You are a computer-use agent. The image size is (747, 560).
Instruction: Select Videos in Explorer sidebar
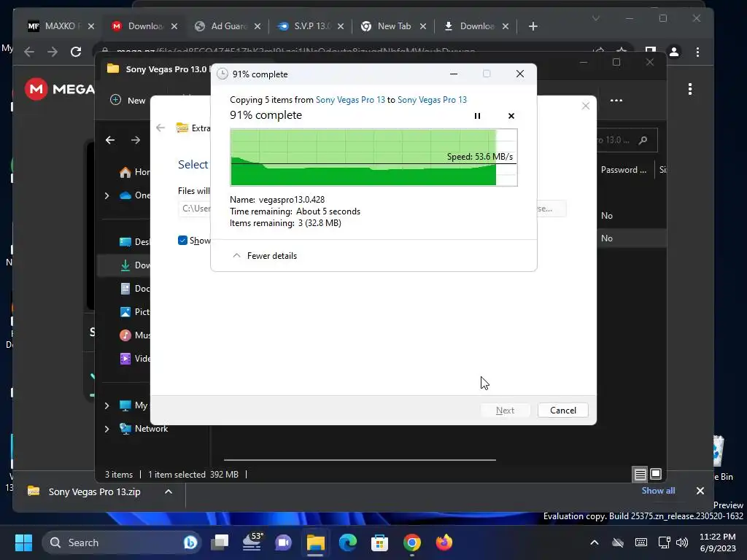pyautogui.click(x=134, y=359)
